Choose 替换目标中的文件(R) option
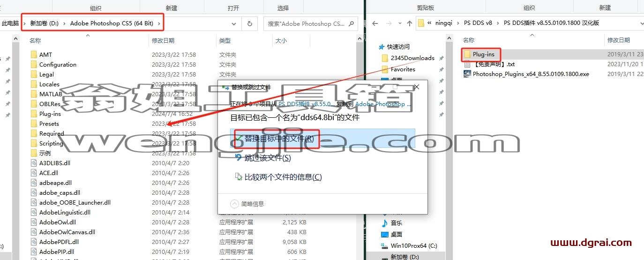Image resolution: width=644 pixels, height=260 pixels. pos(322,138)
